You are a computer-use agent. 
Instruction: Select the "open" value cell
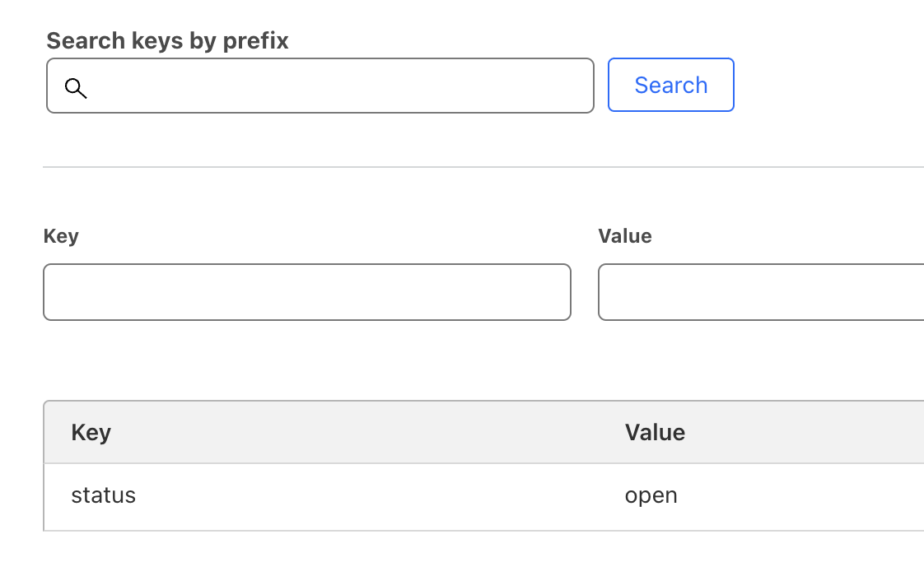[x=651, y=495]
